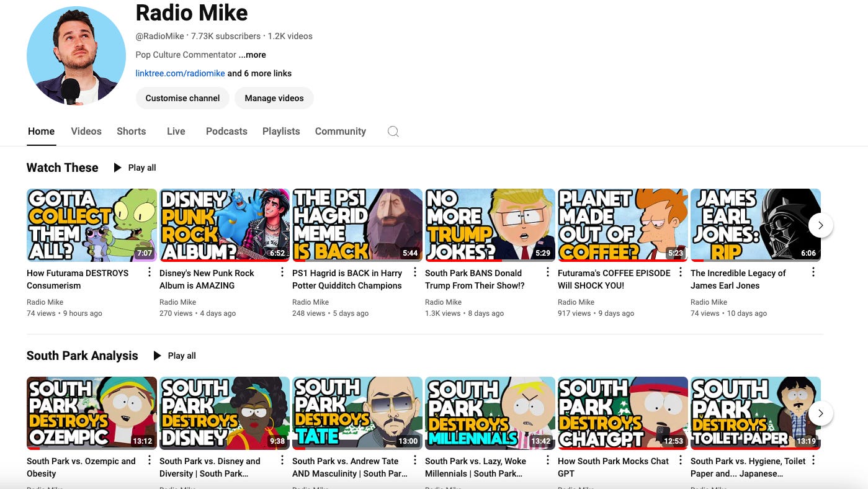Show next videos in South Park Analysis row
Image resolution: width=868 pixels, height=489 pixels.
pyautogui.click(x=820, y=413)
